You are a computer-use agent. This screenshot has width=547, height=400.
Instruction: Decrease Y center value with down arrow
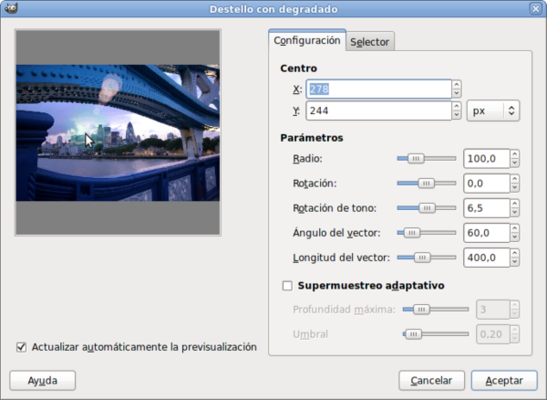(456, 115)
